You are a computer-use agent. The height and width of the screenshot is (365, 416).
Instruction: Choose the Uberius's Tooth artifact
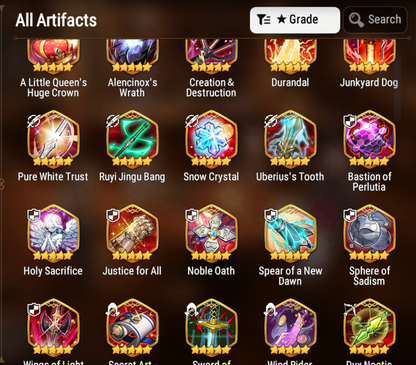290,139
